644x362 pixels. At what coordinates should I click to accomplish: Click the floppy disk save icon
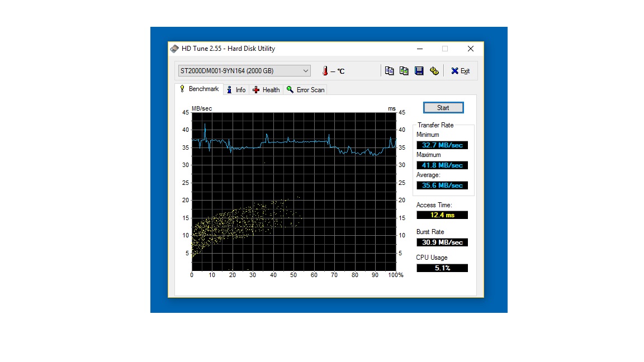(x=419, y=71)
